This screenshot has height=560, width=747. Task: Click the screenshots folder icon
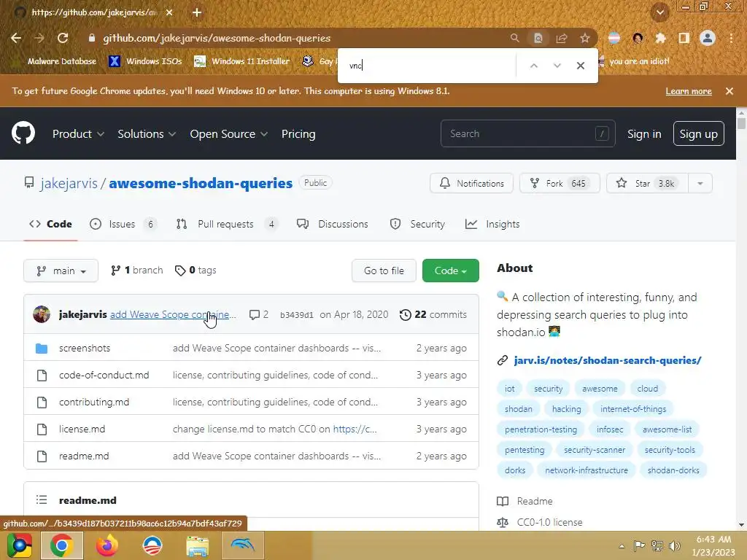(x=42, y=349)
